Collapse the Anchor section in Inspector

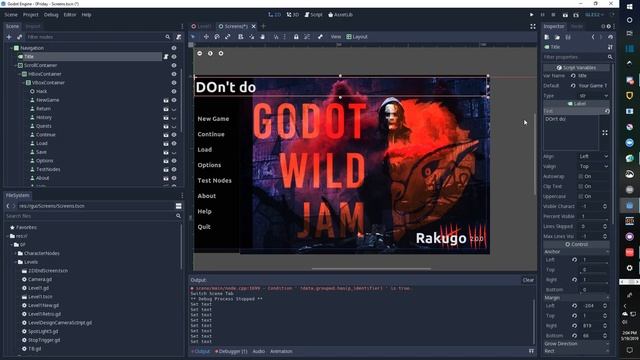pos(576,252)
